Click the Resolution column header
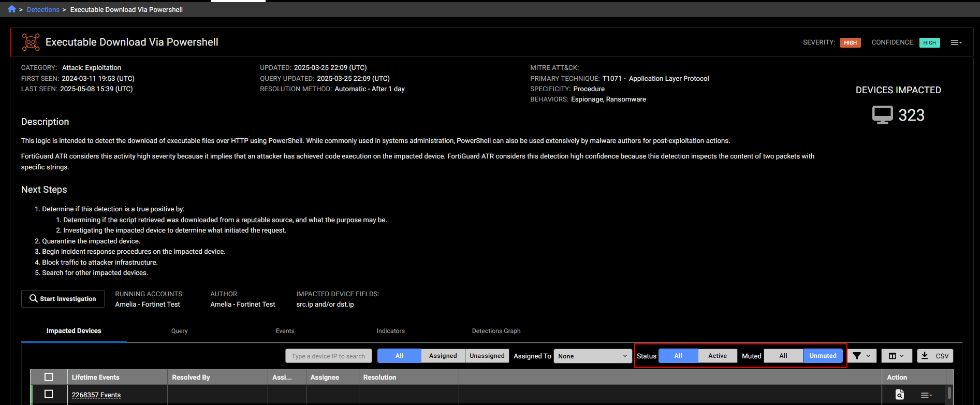980x405 pixels. pyautogui.click(x=409, y=377)
